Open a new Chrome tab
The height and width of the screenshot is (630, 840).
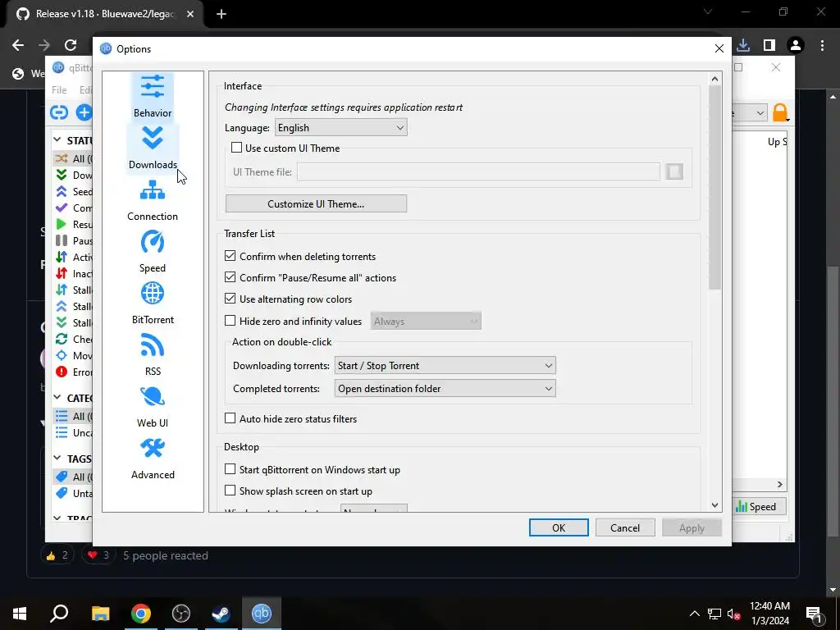tap(221, 14)
